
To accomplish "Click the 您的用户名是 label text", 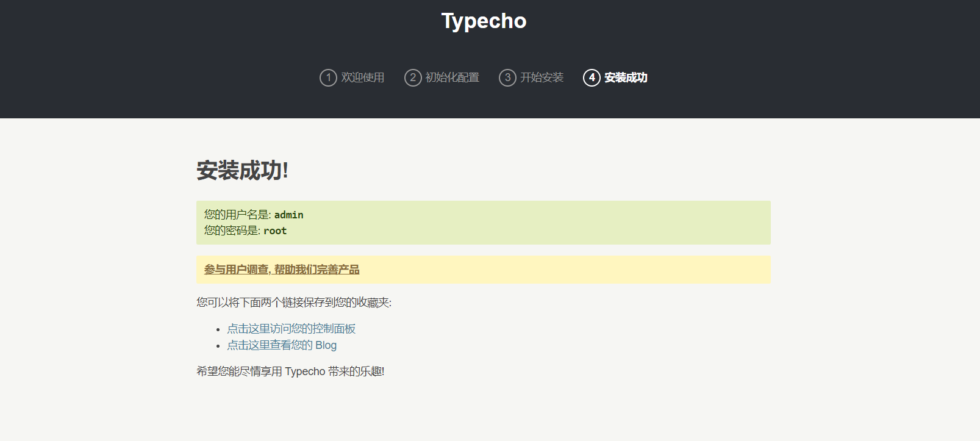I will 237,215.
